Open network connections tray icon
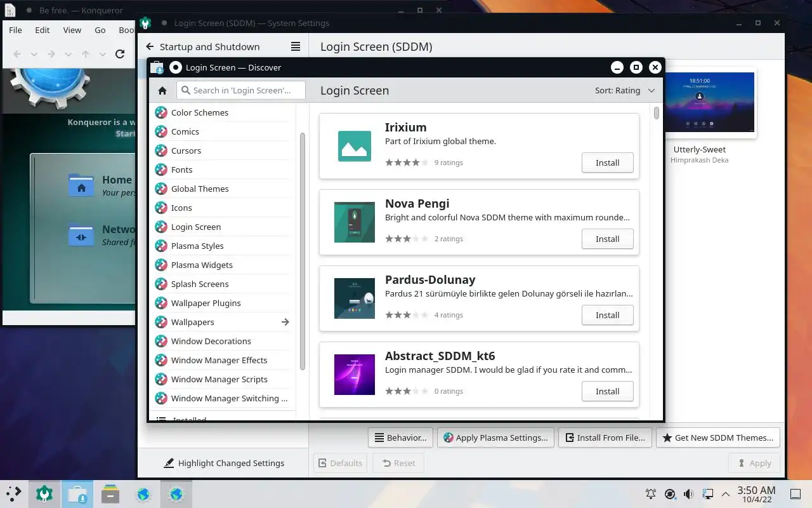This screenshot has height=508, width=812. 708,493
